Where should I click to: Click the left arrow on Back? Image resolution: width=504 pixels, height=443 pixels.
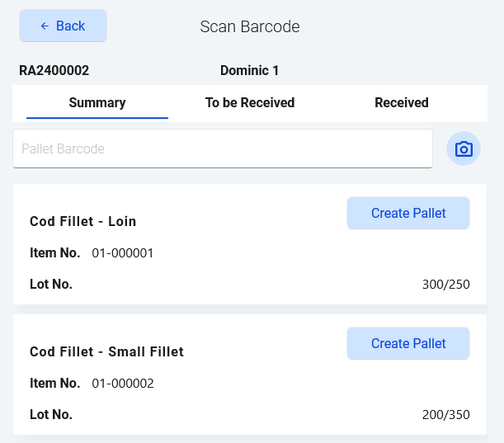[45, 26]
